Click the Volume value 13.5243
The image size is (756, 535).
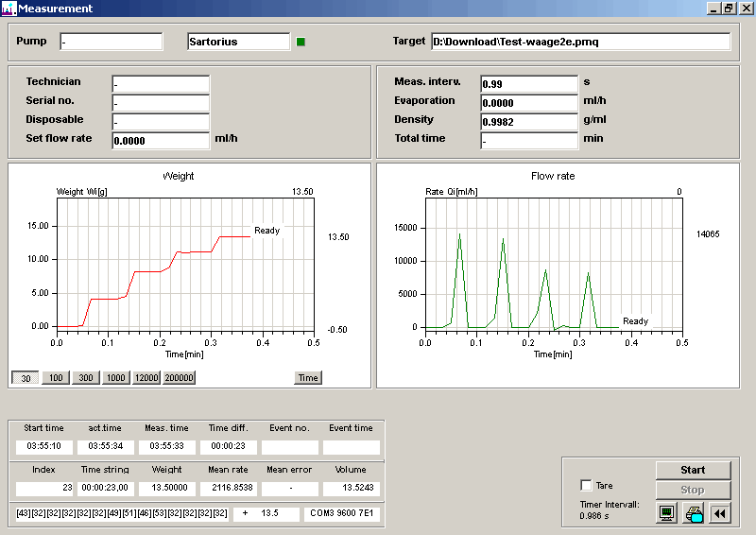point(351,488)
